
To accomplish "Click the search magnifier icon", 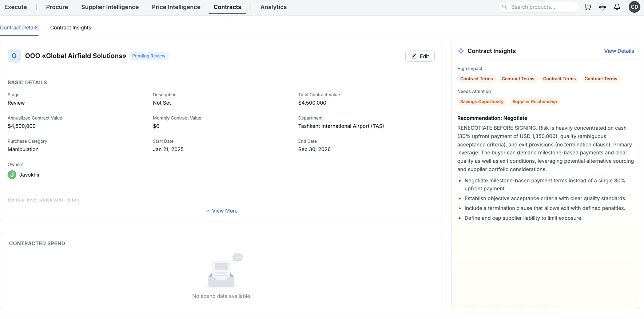I will (x=505, y=7).
